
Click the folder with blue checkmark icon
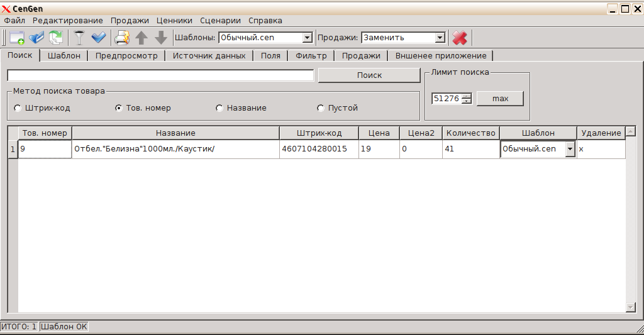[x=36, y=38]
